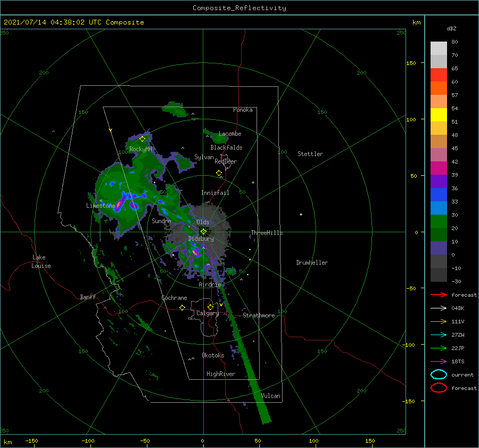Click the cyan current ellipse legend icon
This screenshot has width=479, height=448.
pyautogui.click(x=439, y=374)
